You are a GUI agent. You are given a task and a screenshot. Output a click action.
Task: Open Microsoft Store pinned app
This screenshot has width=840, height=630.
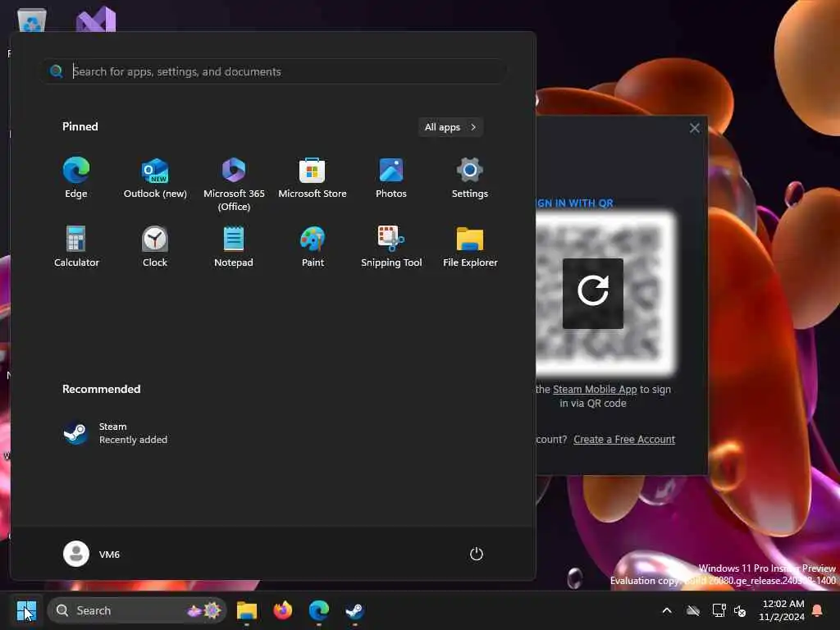tap(313, 178)
